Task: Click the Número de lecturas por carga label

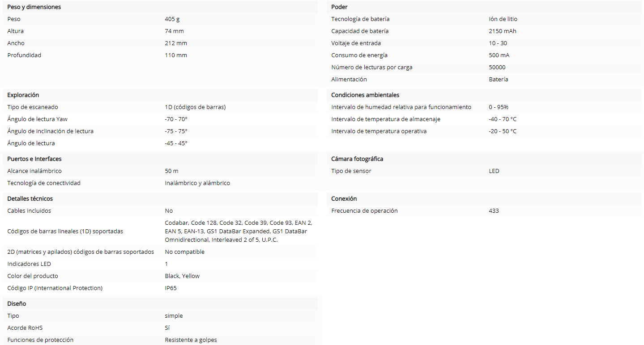Action: [372, 67]
